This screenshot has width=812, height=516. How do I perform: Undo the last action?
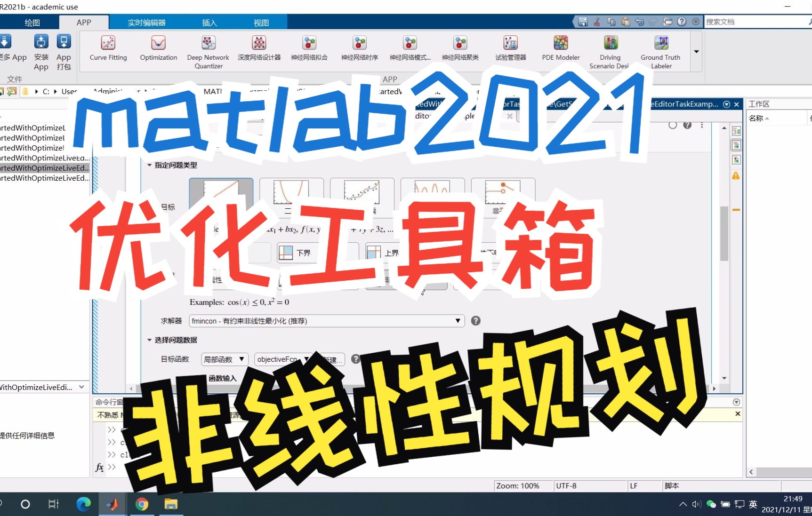click(x=639, y=22)
